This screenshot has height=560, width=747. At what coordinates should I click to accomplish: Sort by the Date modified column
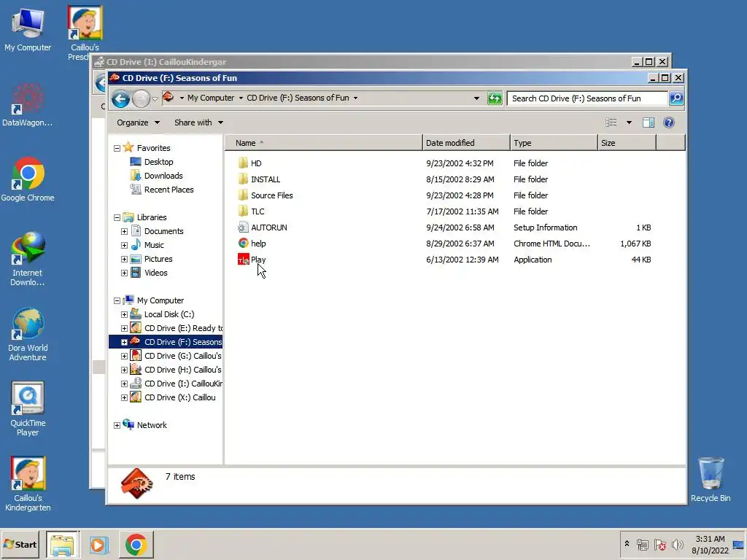point(466,143)
